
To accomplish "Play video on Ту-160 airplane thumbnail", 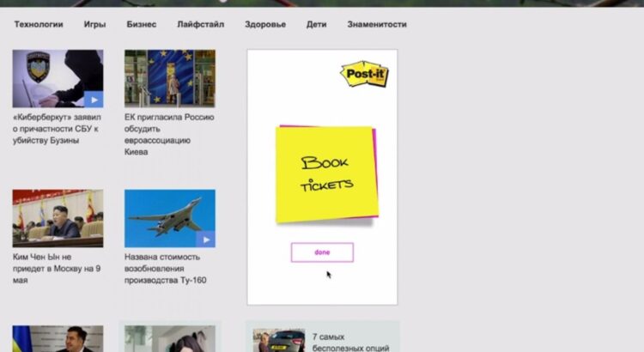I will tap(206, 240).
